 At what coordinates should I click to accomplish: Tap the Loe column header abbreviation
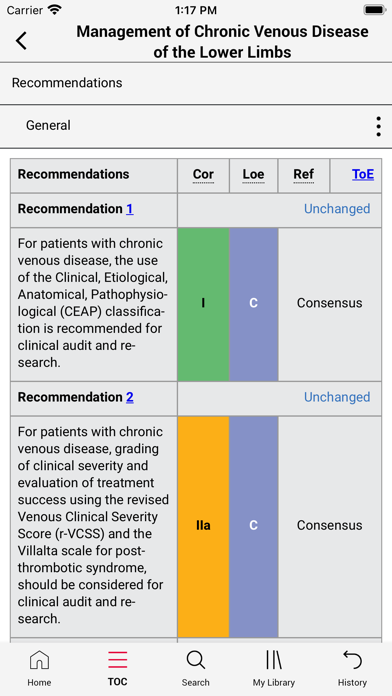[x=253, y=174]
